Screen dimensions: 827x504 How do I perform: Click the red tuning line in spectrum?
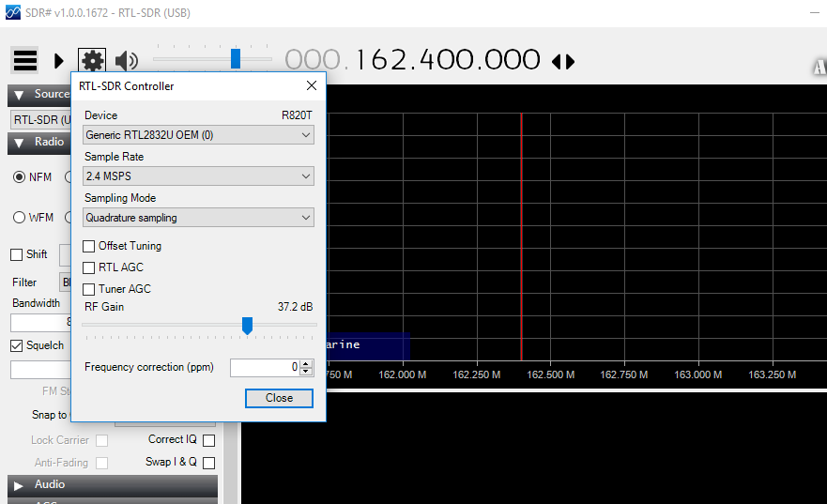click(x=521, y=237)
